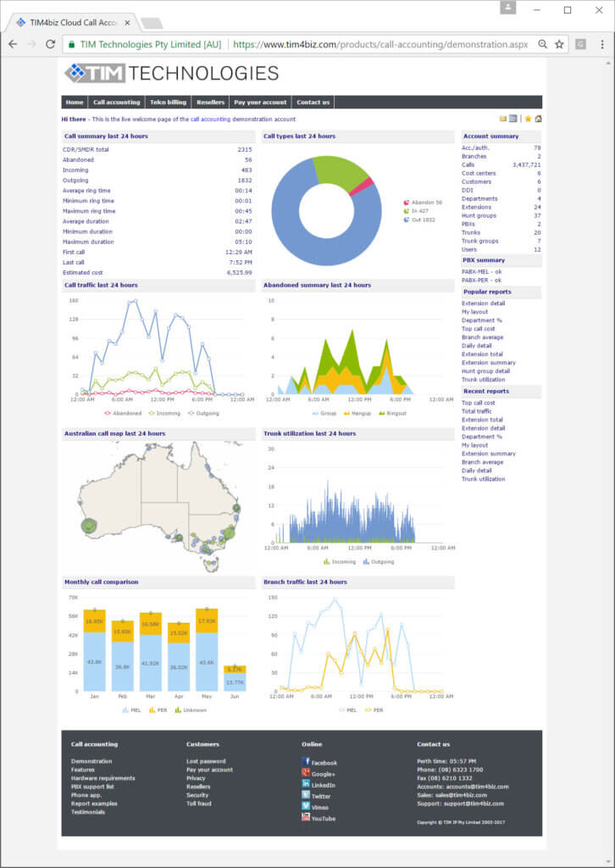Click the PABX-MEL - ok status link
The height and width of the screenshot is (868, 615).
482,272
